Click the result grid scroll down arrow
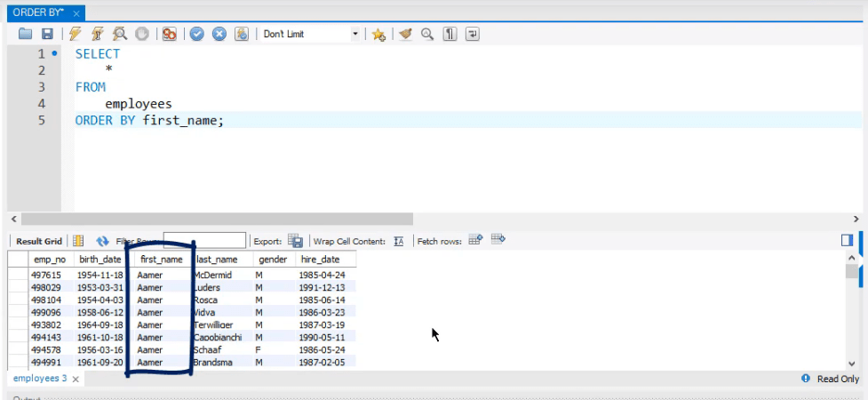868x400 pixels. (853, 363)
